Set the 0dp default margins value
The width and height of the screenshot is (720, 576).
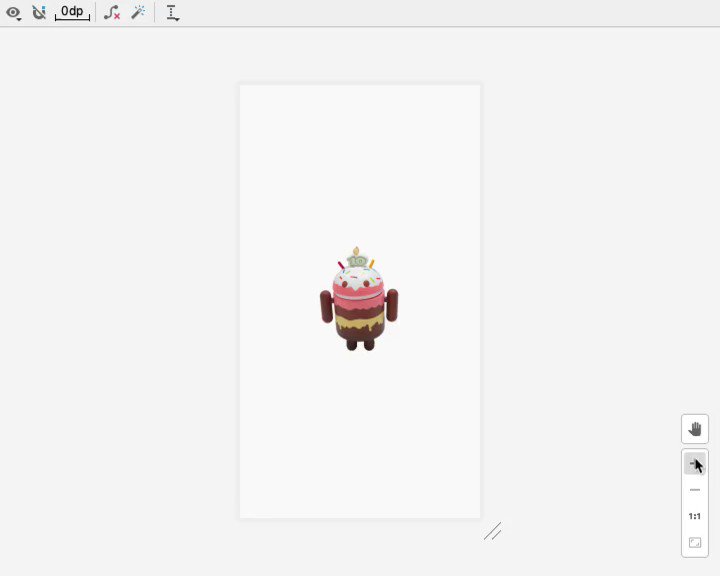click(72, 12)
